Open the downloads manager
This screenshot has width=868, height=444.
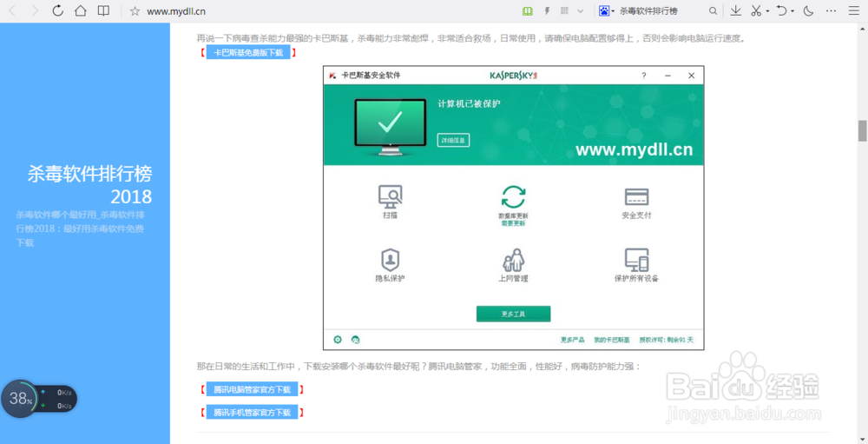(736, 10)
